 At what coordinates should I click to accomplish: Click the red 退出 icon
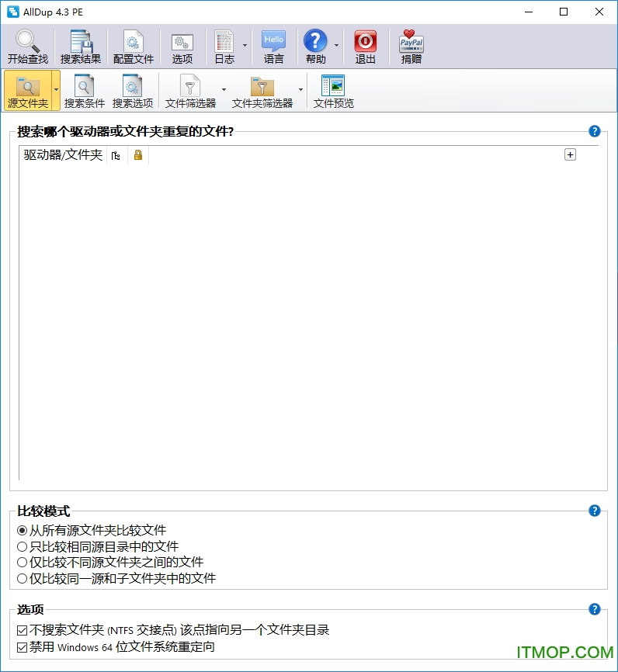coord(365,42)
